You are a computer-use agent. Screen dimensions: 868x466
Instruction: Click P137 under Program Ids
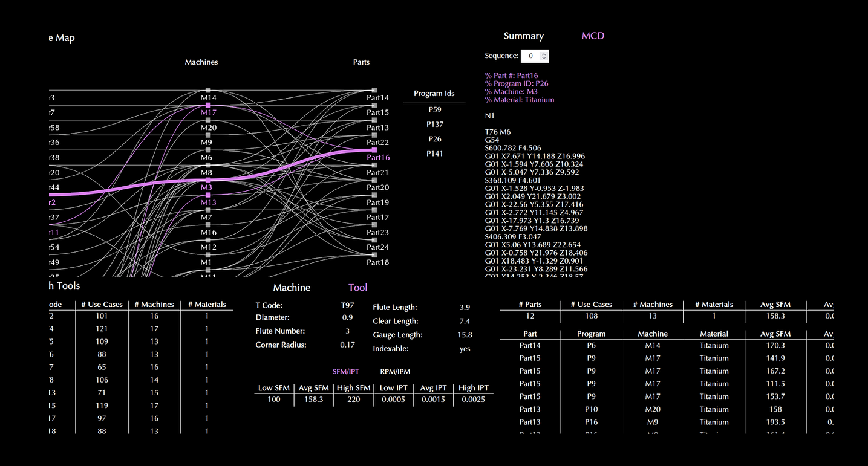[434, 124]
